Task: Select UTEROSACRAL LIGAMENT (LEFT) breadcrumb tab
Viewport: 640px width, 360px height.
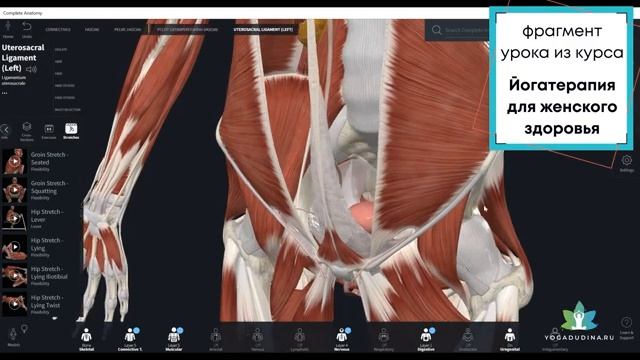Action: tap(263, 30)
